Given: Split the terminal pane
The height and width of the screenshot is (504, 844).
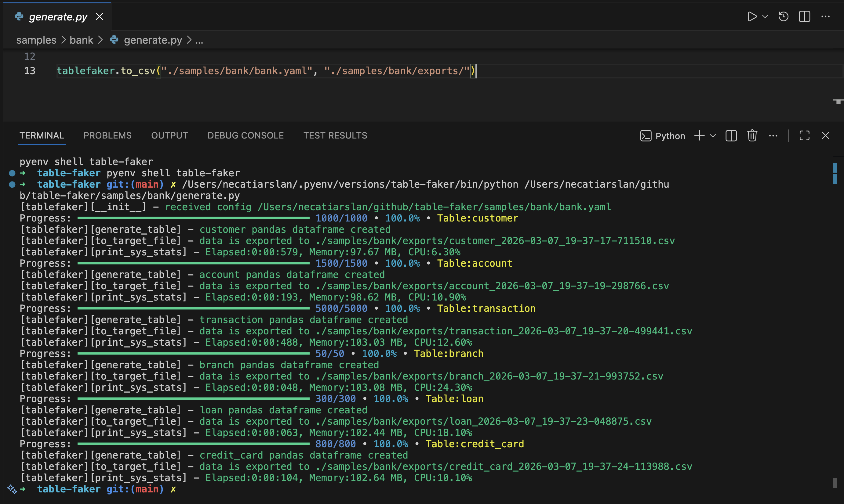Looking at the screenshot, I should pos(731,135).
